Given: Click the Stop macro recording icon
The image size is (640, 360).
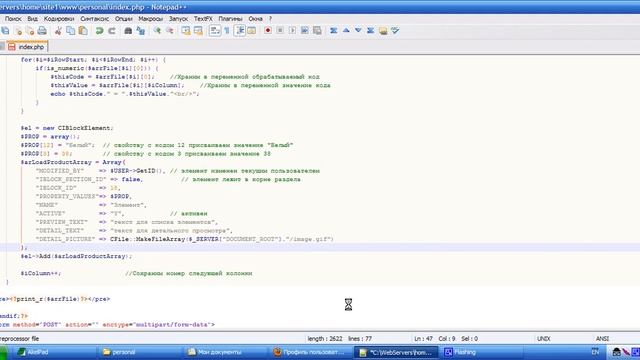Looking at the screenshot, I should [x=280, y=31].
